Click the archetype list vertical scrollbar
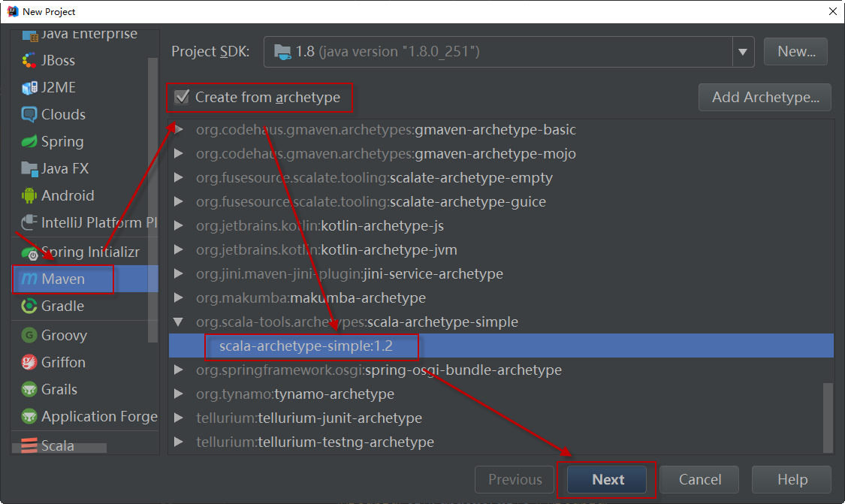845x504 pixels. coord(828,417)
